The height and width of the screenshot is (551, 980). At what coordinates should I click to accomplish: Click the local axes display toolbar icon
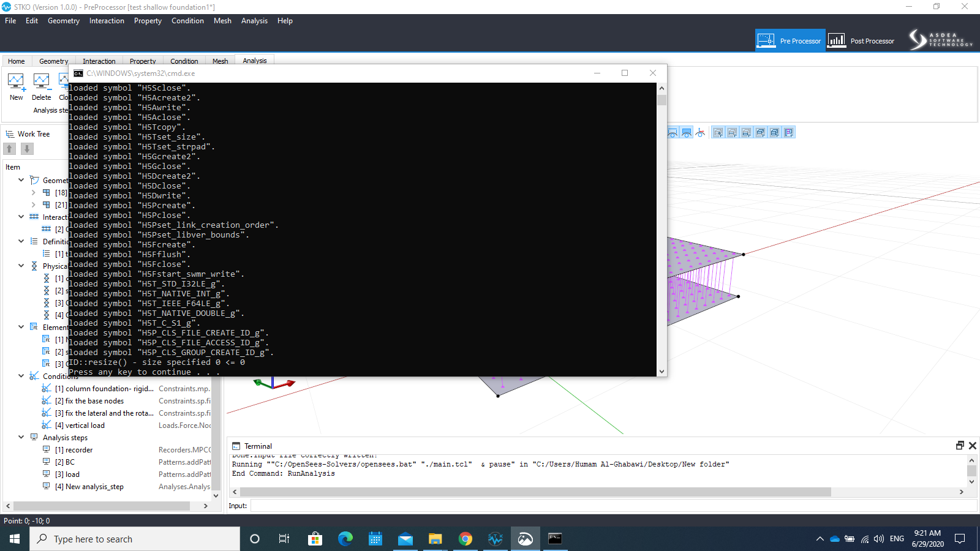point(700,132)
